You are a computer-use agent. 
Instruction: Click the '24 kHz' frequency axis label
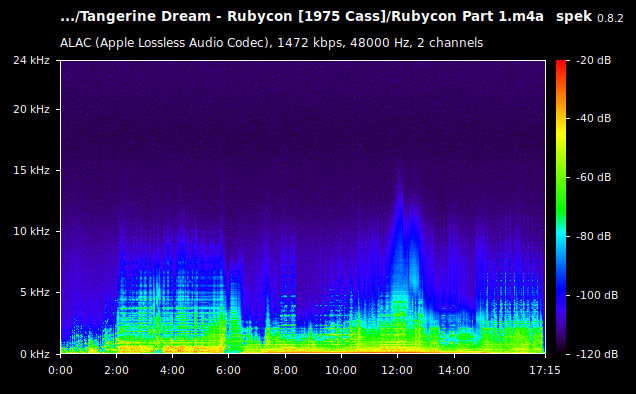(31, 60)
